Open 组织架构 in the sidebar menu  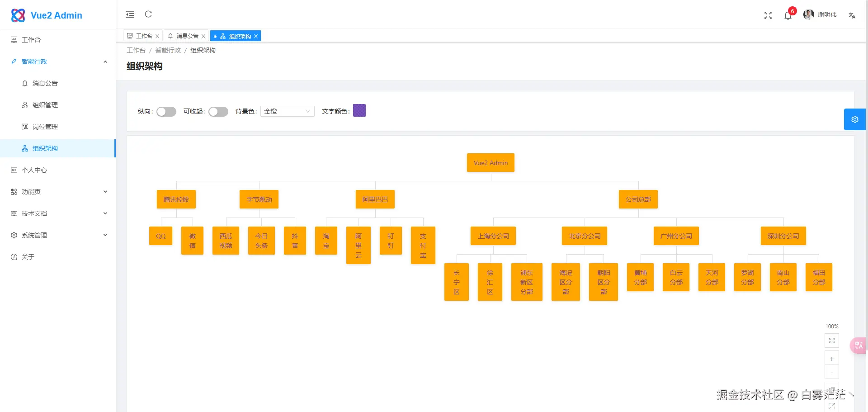58,148
